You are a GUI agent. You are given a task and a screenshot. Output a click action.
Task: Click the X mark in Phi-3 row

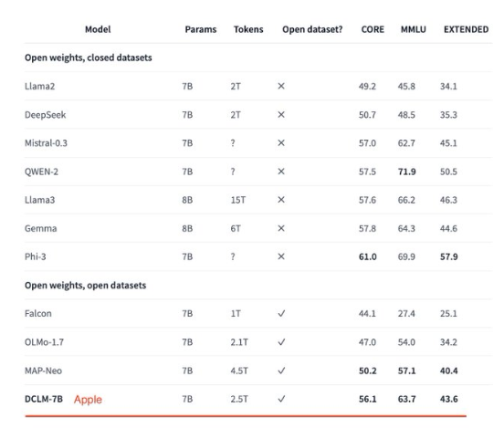click(x=281, y=256)
